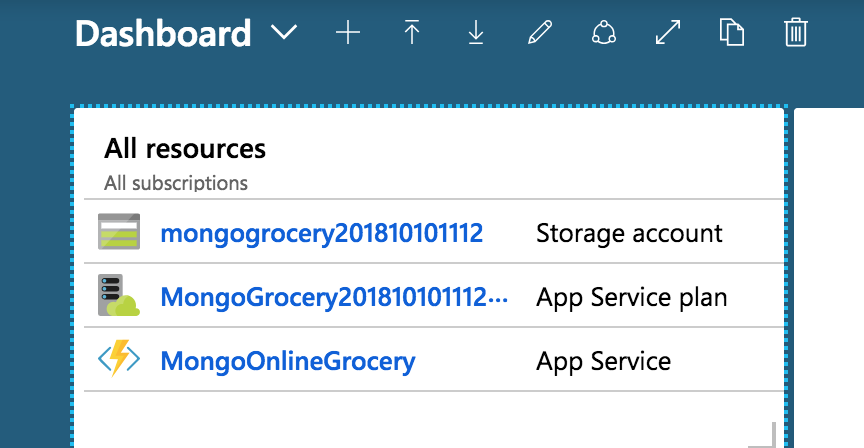Click the download dashboard arrow icon

point(475,33)
